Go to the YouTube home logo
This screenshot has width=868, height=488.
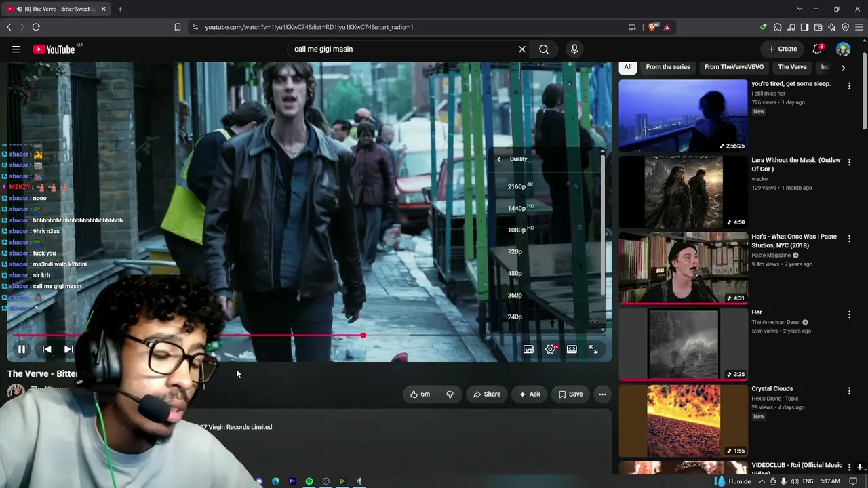click(x=54, y=49)
